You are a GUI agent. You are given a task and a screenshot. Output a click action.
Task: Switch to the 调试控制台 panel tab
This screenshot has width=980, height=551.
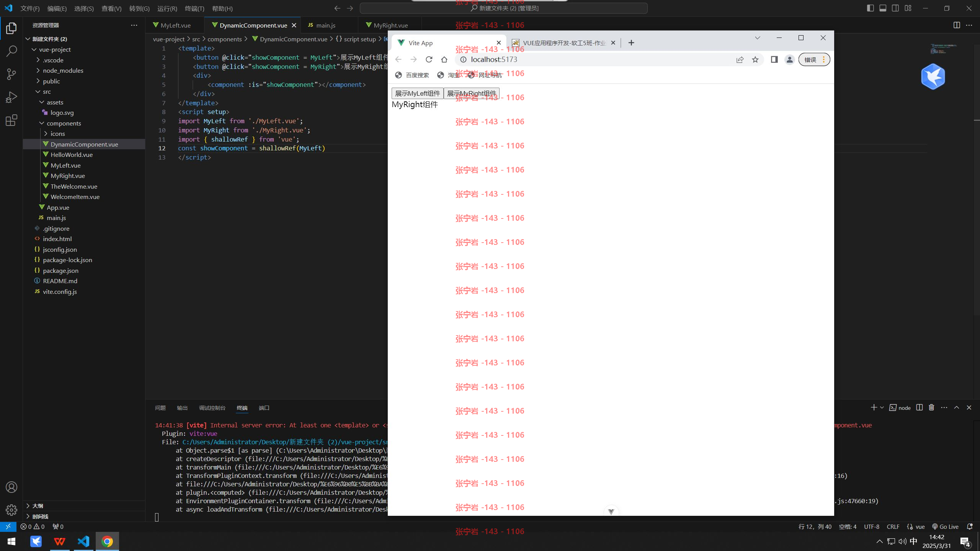coord(212,408)
